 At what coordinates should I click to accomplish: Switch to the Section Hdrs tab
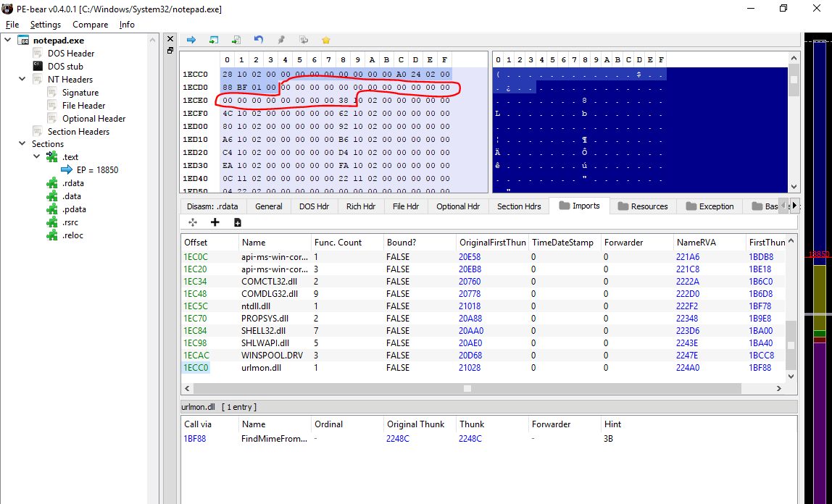(518, 206)
